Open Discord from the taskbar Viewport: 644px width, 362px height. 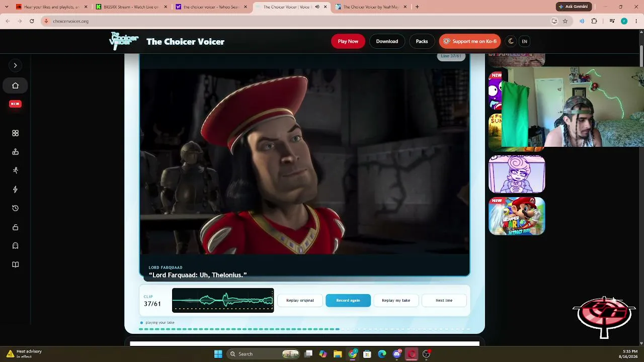pos(397,354)
